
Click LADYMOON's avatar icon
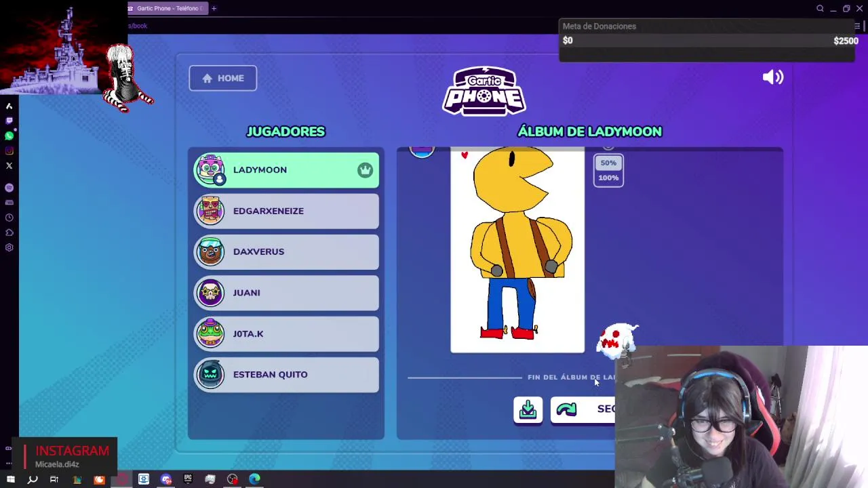(x=210, y=169)
